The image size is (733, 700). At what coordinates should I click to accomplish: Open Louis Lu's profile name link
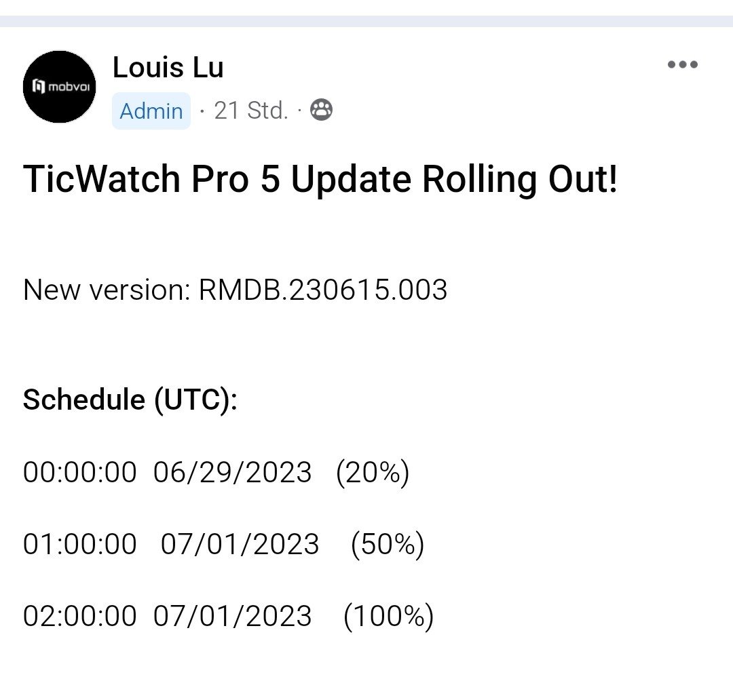point(168,67)
